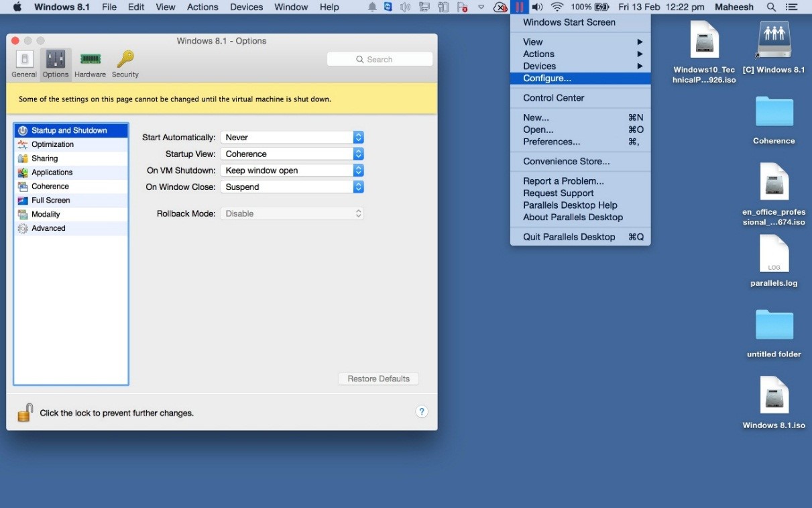
Task: Open Full Screen settings in sidebar
Action: 71,200
